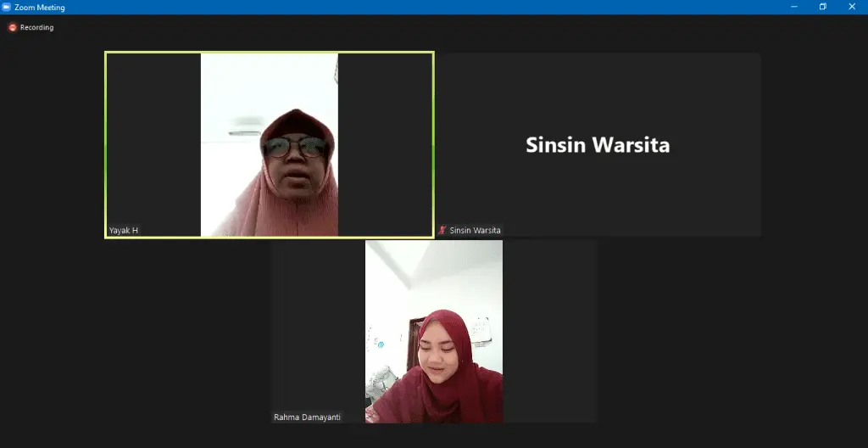Screen dimensions: 868x448
Task: Click the "Rahma Damayanti" name label
Action: pos(307,417)
